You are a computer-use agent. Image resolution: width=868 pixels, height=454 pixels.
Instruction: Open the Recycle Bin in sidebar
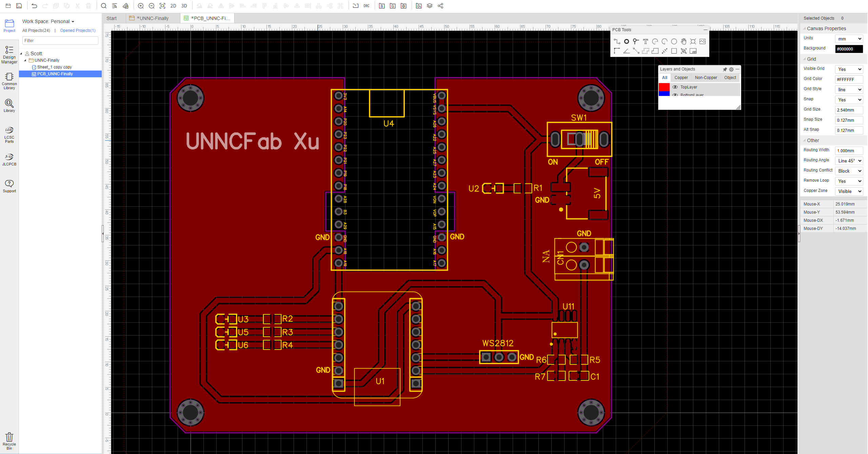pos(9,441)
